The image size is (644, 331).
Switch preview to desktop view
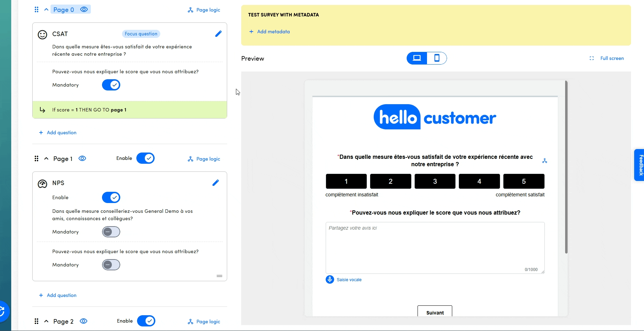click(x=417, y=58)
